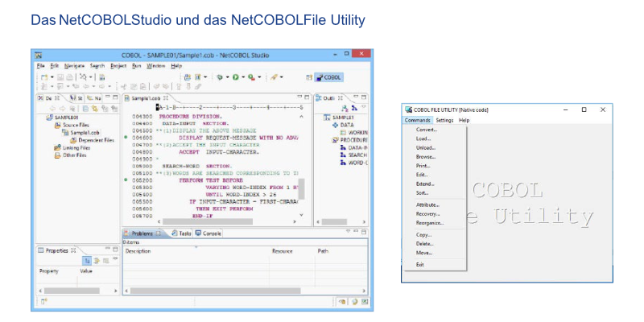Toggle show categories in Properties toolbar
The height and width of the screenshot is (322, 644).
point(85,261)
